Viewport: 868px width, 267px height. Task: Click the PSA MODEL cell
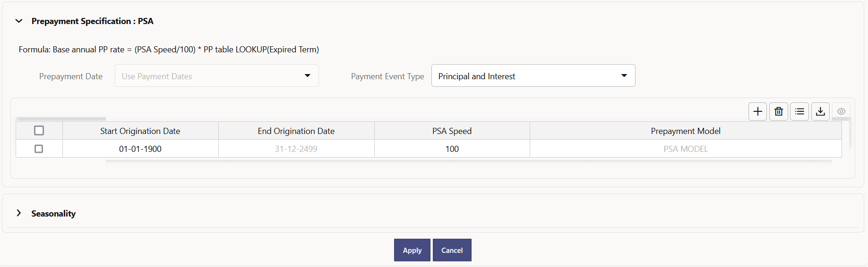686,149
